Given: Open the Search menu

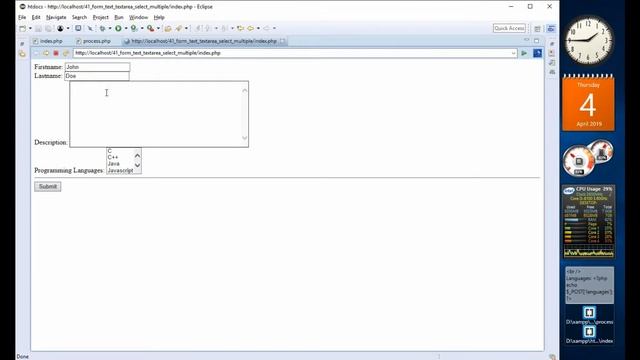Looking at the screenshot, I should 79,18.
